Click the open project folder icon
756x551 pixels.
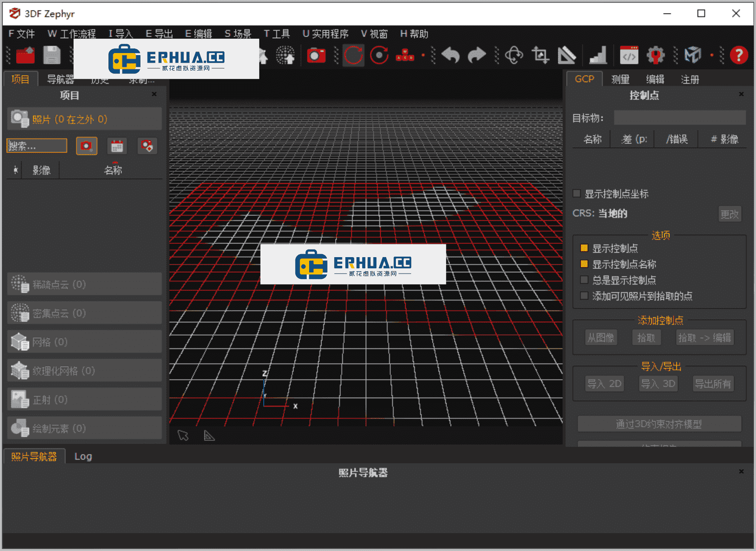25,55
